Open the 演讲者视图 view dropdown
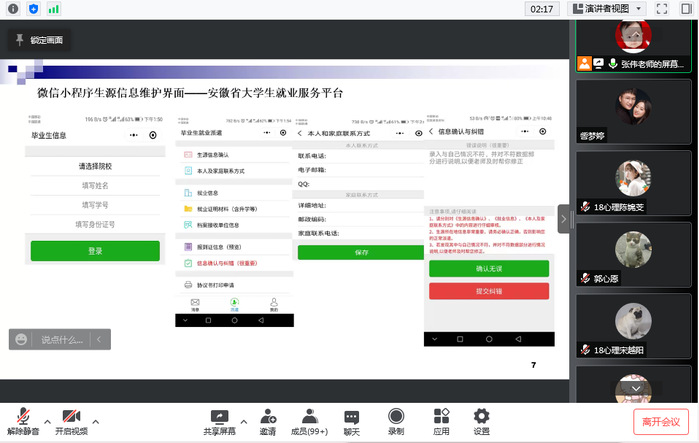699x443 pixels. (607, 9)
